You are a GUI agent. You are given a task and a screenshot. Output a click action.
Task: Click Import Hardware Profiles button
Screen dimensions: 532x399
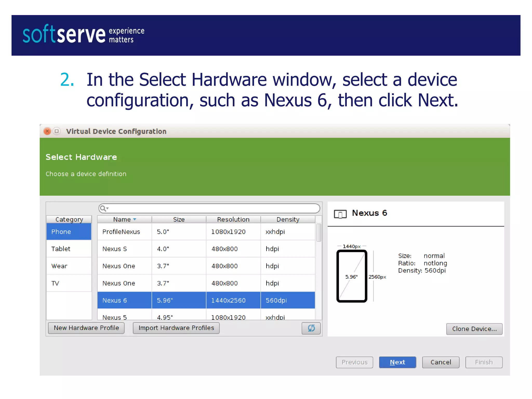[176, 328]
